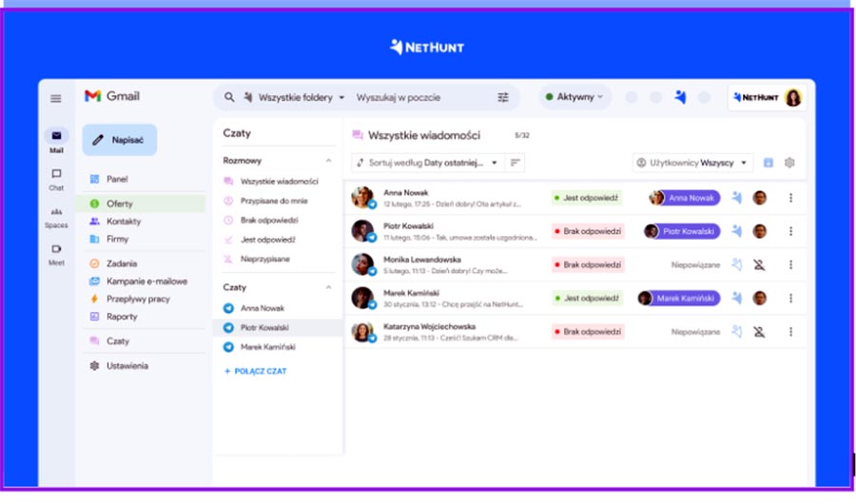Screen dimensions: 856x504
Task: Click the blue save view icon
Action: point(768,163)
